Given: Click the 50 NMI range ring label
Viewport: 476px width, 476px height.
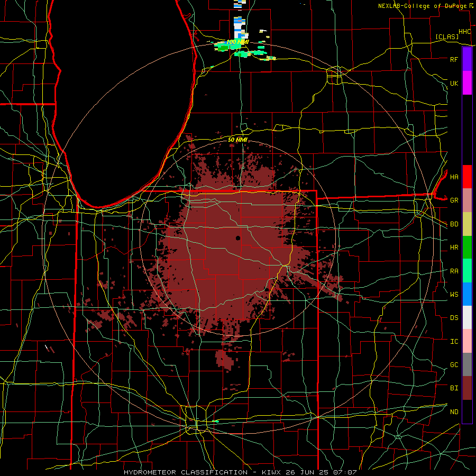Looking at the screenshot, I should coord(237,140).
